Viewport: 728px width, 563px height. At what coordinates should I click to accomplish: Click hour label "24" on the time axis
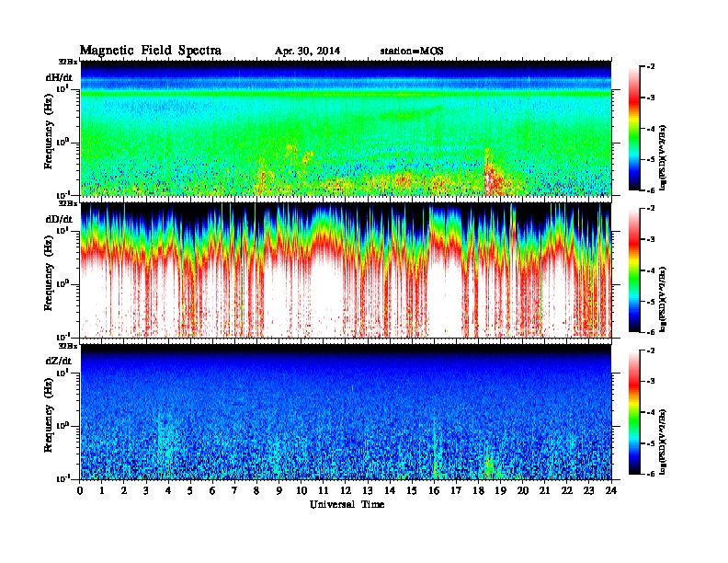(x=611, y=490)
